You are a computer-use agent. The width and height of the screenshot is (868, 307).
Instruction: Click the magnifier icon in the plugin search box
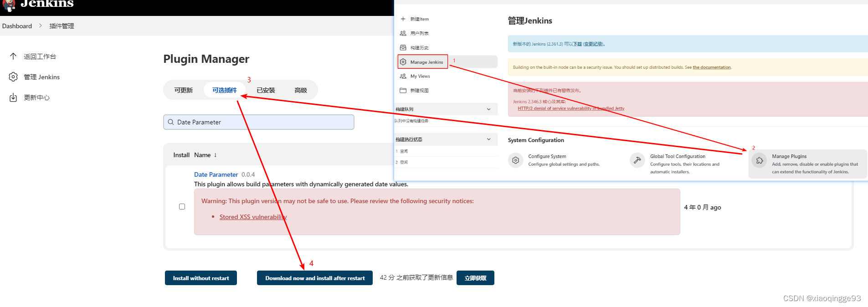tap(171, 122)
